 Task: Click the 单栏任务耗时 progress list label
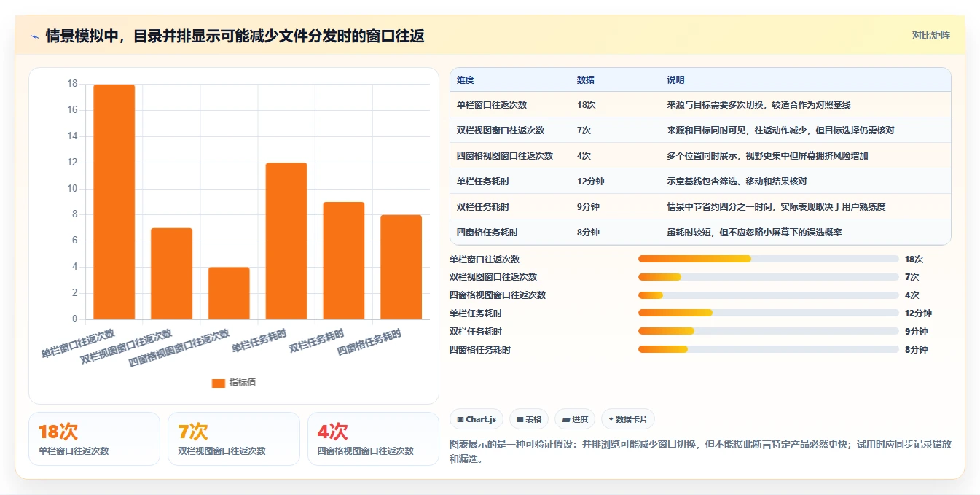(476, 313)
